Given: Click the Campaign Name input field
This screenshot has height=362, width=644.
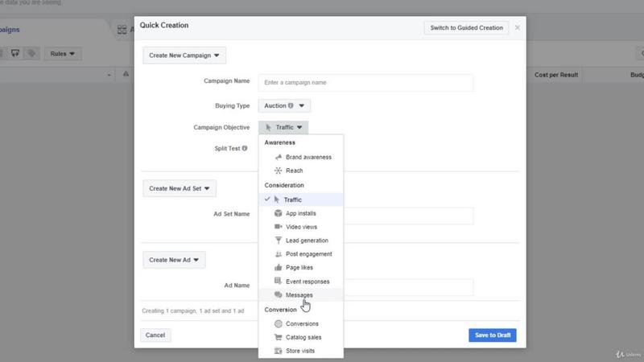Looking at the screenshot, I should click(x=365, y=83).
